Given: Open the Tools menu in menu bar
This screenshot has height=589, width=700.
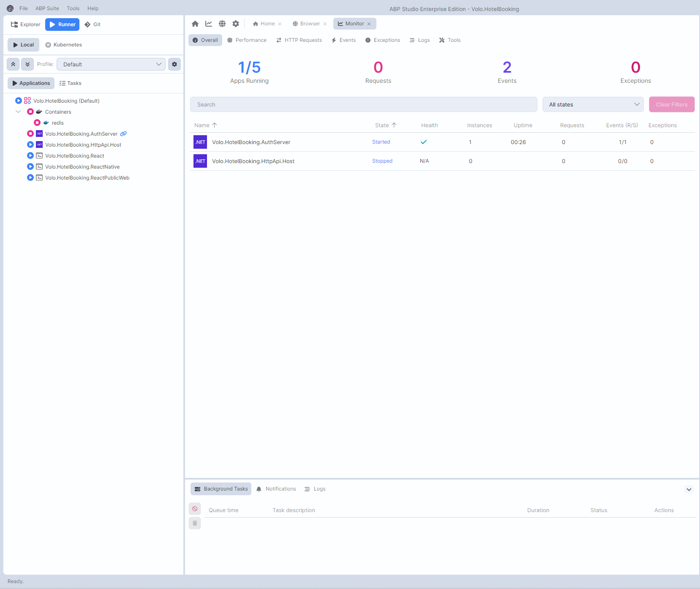Looking at the screenshot, I should click(x=73, y=8).
